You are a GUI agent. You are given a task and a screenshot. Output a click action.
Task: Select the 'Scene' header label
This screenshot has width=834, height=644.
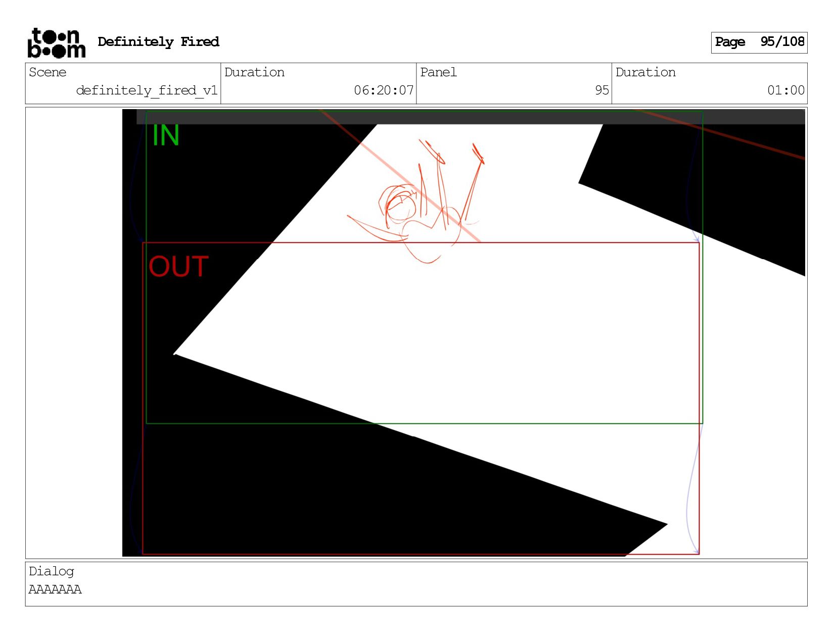tap(48, 72)
